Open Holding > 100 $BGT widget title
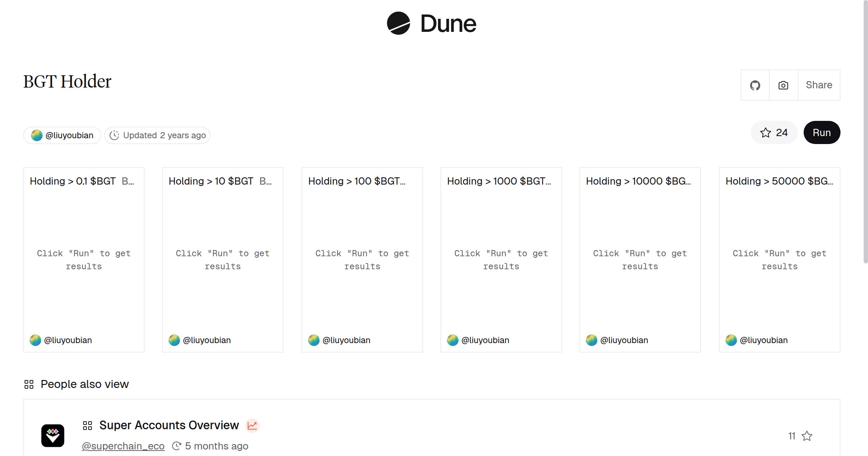The height and width of the screenshot is (456, 868). [x=356, y=181]
